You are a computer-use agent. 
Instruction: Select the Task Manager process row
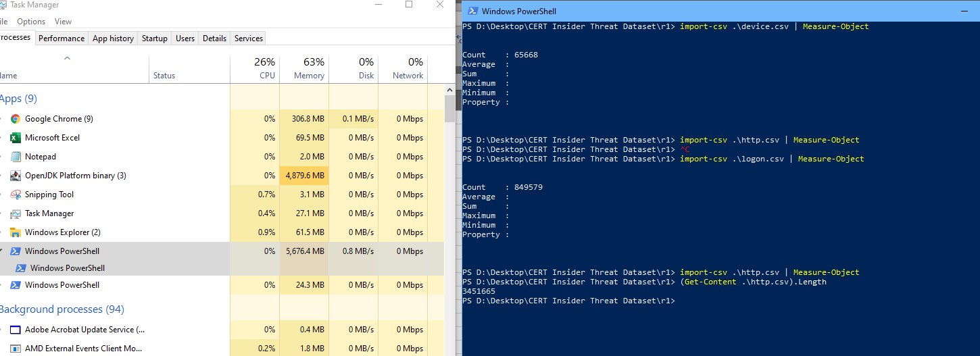point(222,213)
